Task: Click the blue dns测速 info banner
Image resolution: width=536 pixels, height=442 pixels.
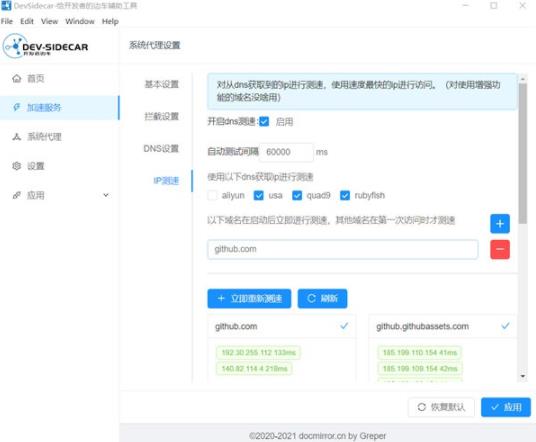Action: [x=362, y=91]
